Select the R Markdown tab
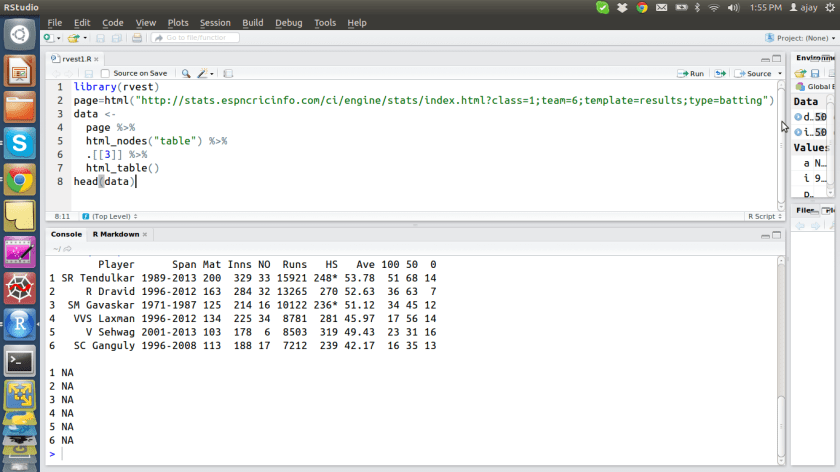Image resolution: width=840 pixels, height=472 pixels. [116, 234]
